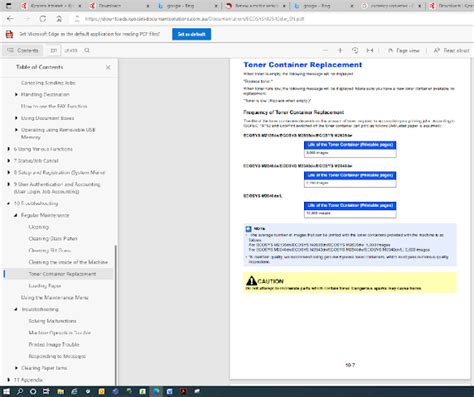Collapse the 10 Troubleshooting chapter
This screenshot has width=474, height=397.
click(x=8, y=203)
